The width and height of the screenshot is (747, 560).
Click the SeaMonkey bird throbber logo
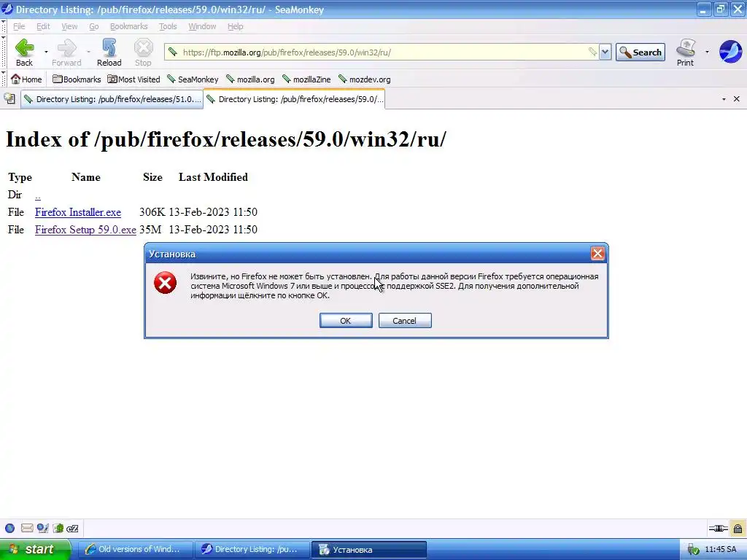click(x=730, y=52)
